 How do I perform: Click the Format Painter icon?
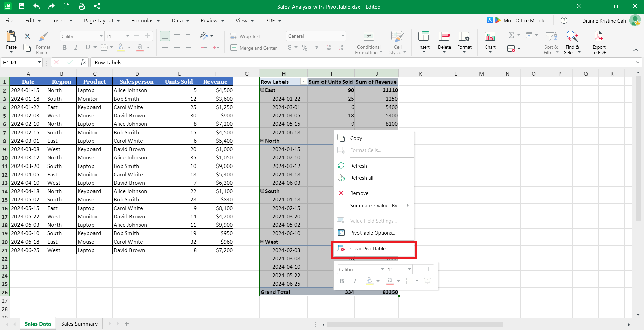point(43,37)
